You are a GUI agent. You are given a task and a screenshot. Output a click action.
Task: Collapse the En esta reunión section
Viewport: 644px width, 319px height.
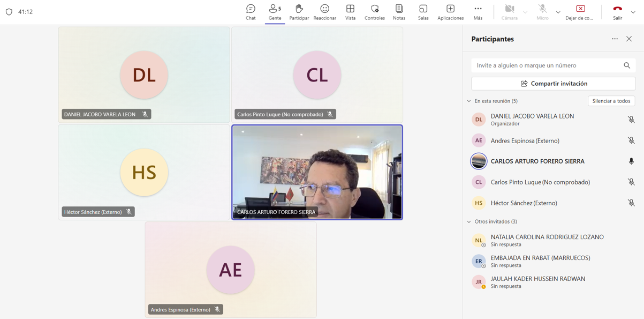(x=469, y=101)
